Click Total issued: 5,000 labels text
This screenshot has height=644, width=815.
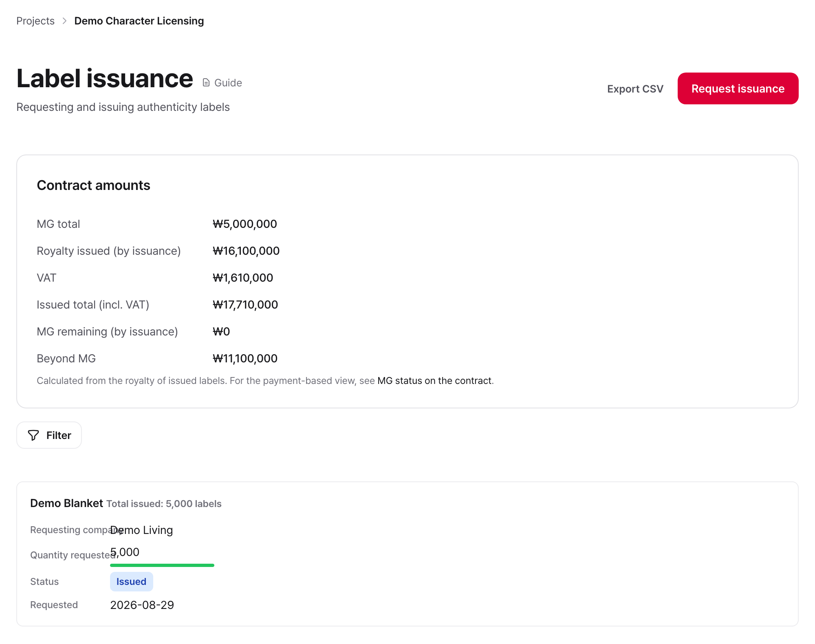click(164, 504)
